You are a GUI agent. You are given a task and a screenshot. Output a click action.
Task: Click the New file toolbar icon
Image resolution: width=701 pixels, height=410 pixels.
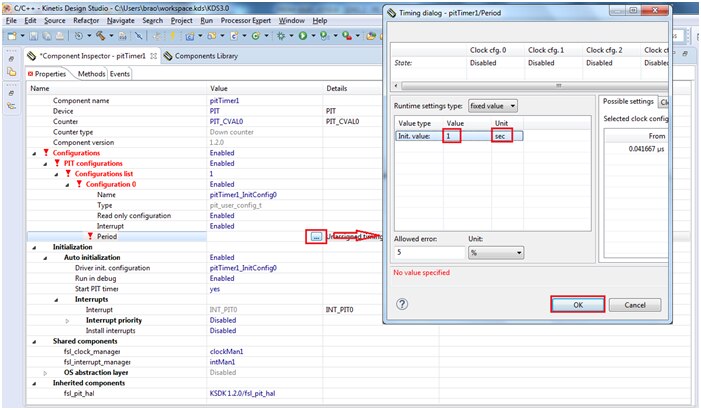[11, 35]
